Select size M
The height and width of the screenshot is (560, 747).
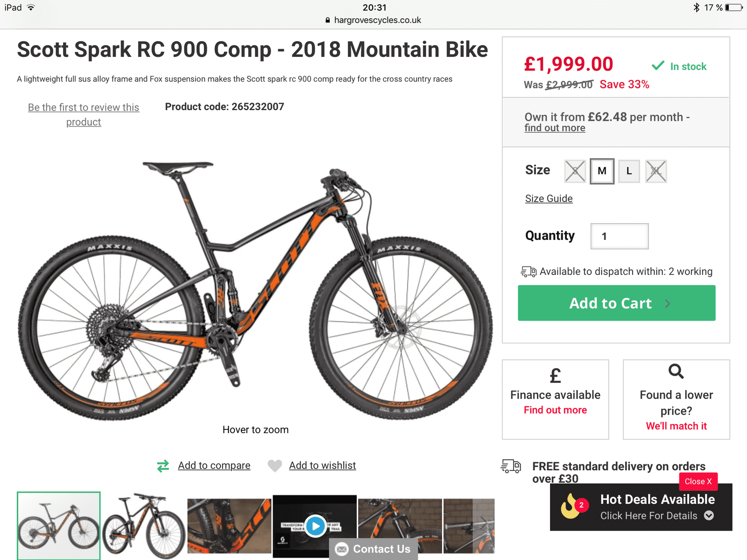point(602,171)
